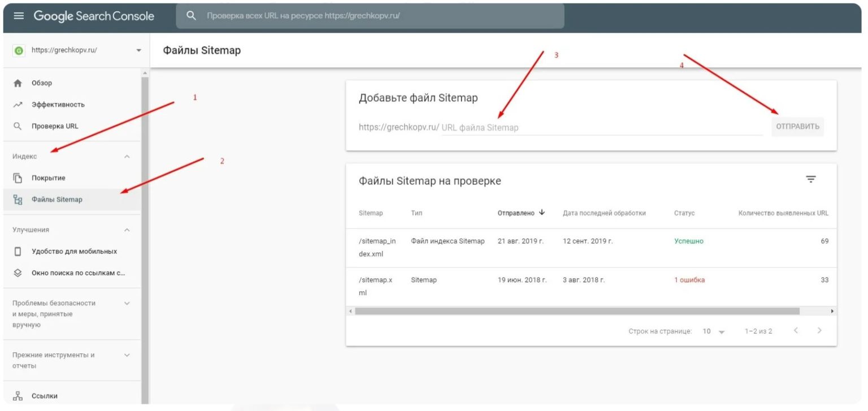Screen dimensions: 868x411
Task: Click the Дата последней обработки column header
Action: click(x=604, y=213)
